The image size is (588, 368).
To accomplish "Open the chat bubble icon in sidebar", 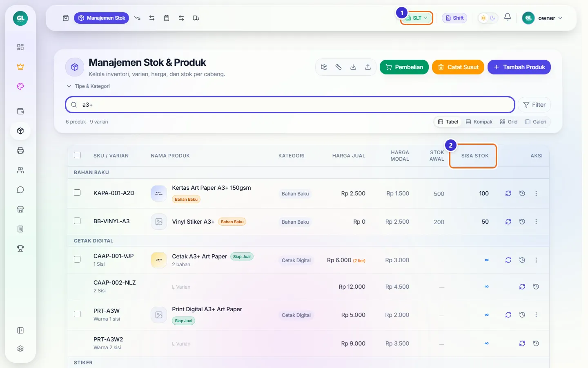I will [x=20, y=190].
